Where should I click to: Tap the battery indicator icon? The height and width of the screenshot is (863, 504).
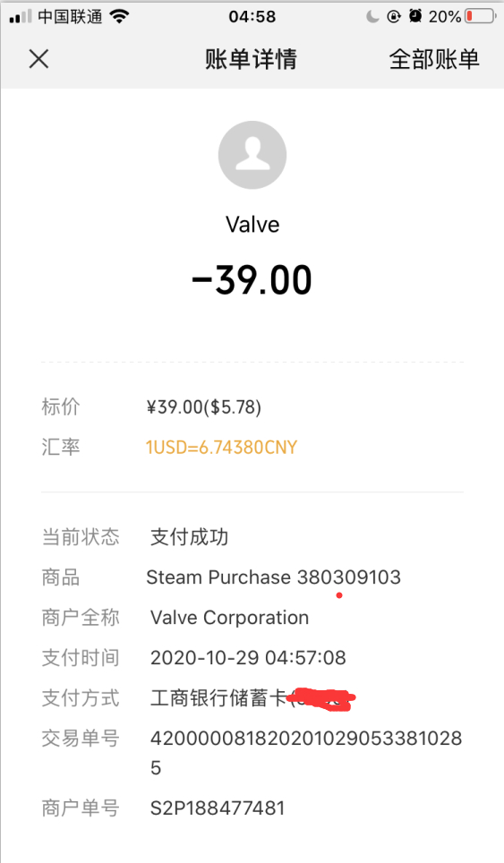pyautogui.click(x=481, y=16)
